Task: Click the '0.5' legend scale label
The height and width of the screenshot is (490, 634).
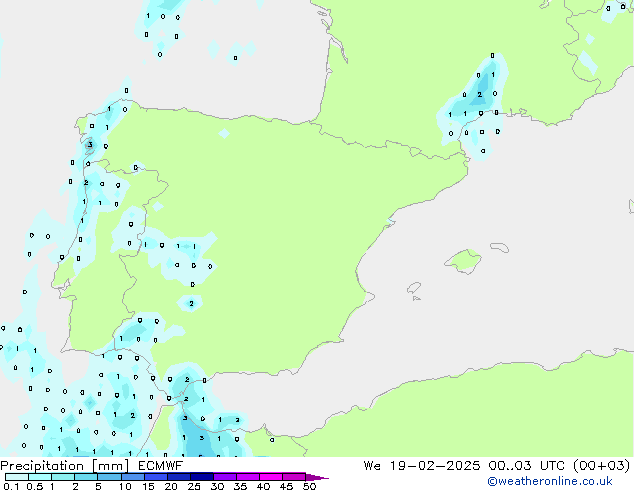Action: click(x=35, y=486)
